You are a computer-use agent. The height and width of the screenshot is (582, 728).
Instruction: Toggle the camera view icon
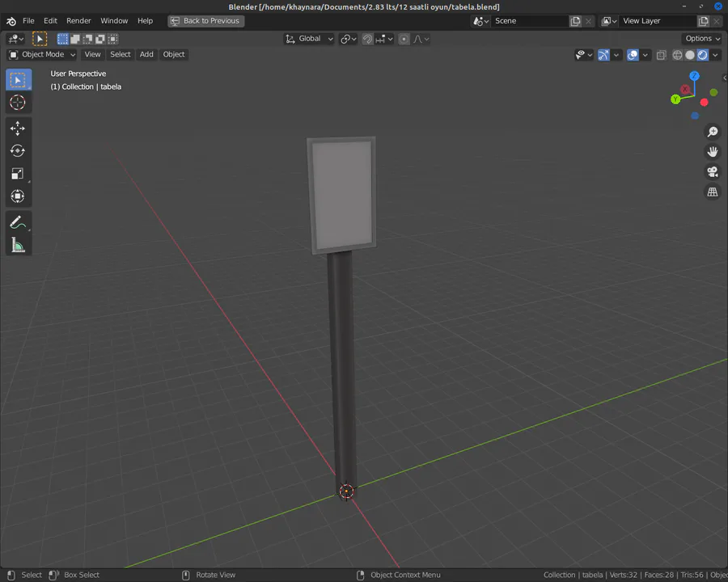pyautogui.click(x=712, y=171)
